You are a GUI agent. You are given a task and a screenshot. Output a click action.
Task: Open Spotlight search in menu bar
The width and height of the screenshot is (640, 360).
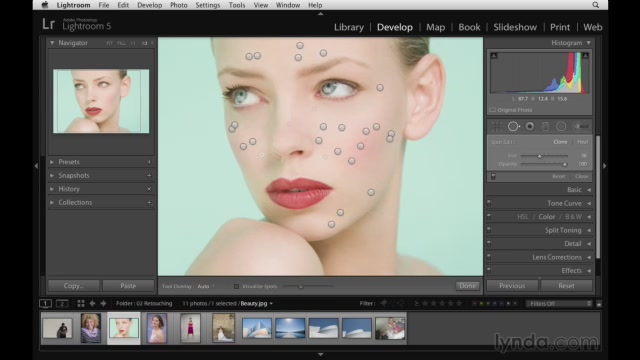pyautogui.click(x=596, y=5)
